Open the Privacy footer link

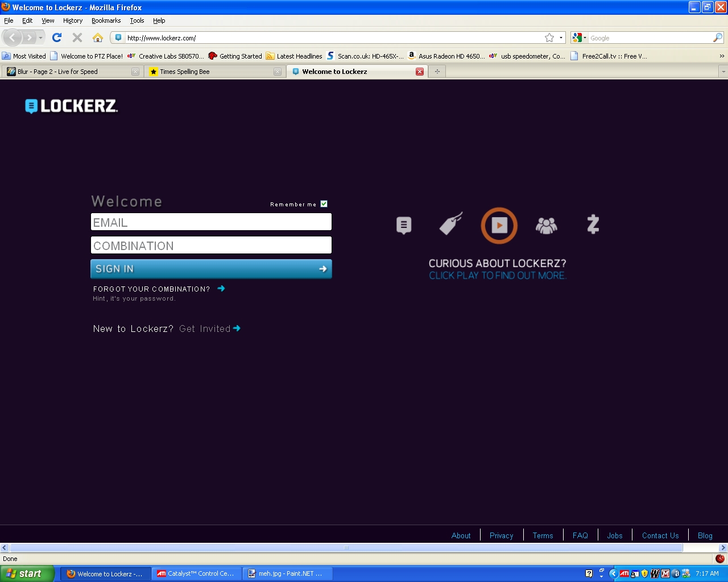501,535
